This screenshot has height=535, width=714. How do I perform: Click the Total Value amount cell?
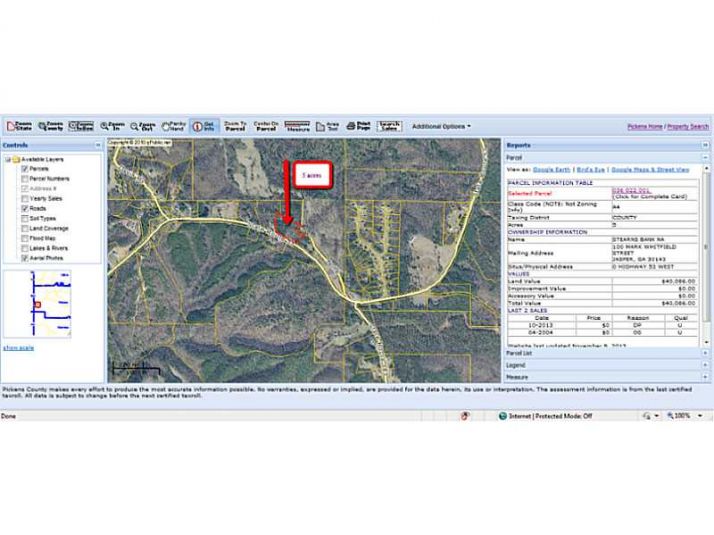(654, 303)
